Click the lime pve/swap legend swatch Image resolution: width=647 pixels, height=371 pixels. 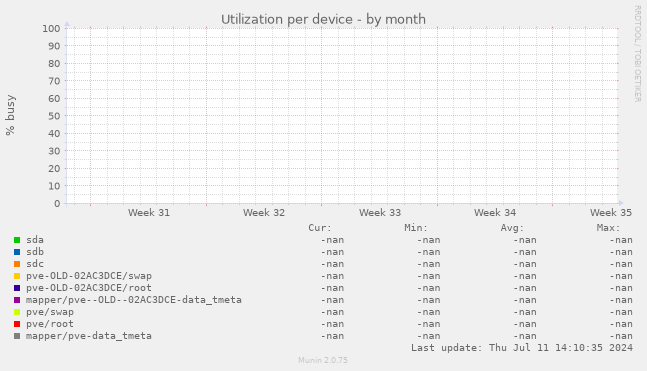click(17, 312)
